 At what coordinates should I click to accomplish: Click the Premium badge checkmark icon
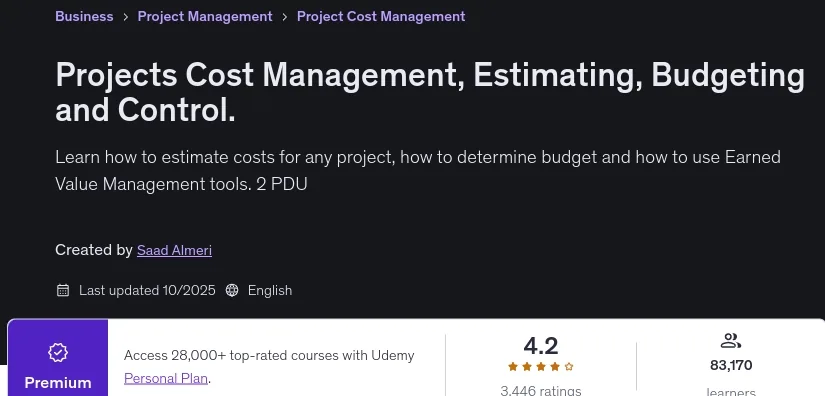58,352
